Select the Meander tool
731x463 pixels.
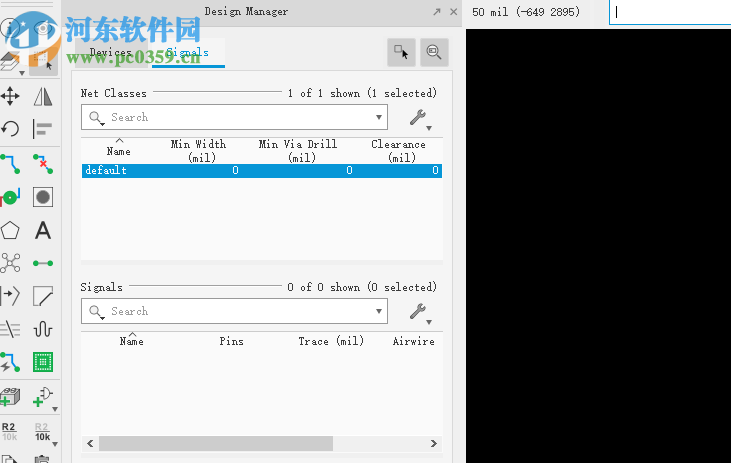click(x=43, y=329)
